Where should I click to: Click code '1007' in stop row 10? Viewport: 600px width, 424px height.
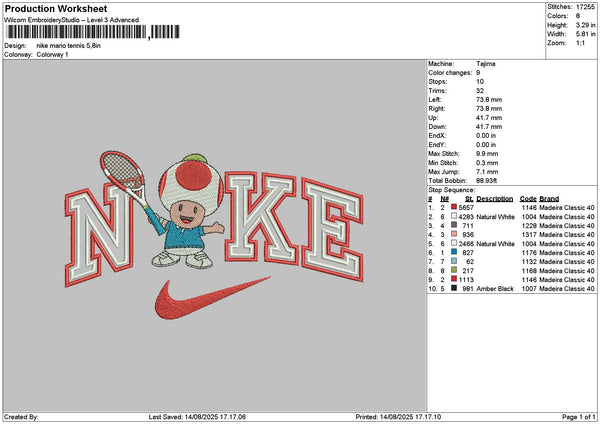coord(529,289)
